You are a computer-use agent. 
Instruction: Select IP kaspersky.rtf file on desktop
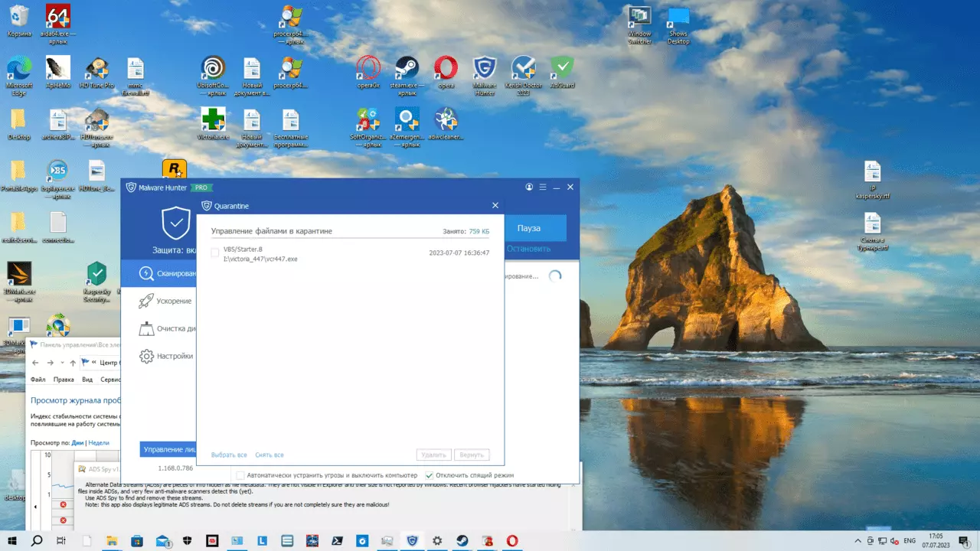[x=873, y=181]
